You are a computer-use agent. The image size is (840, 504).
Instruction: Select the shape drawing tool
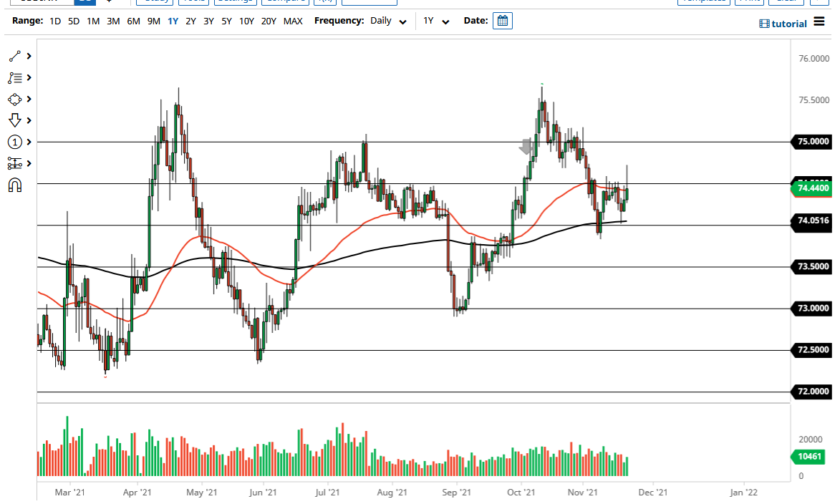(16, 99)
